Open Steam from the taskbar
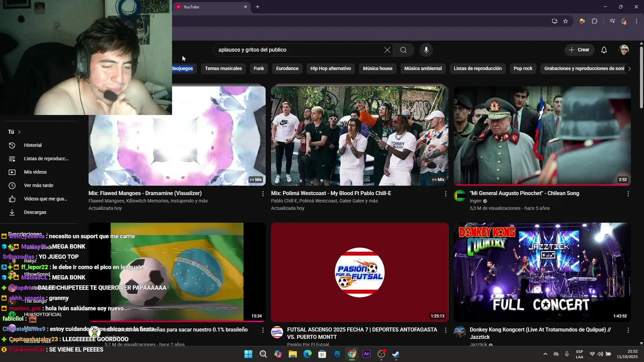Viewport: 644px width, 362px height. pyautogui.click(x=396, y=354)
